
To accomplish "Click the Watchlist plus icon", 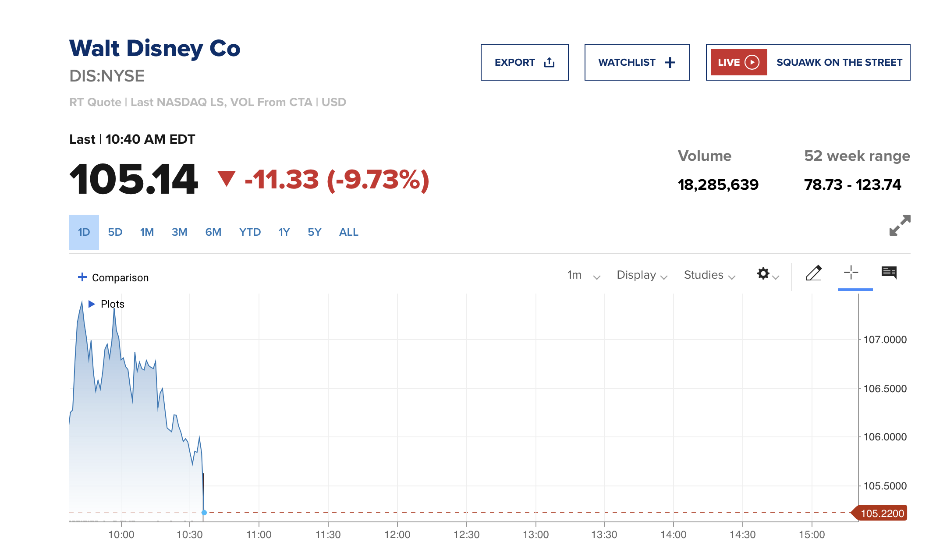I will (670, 63).
